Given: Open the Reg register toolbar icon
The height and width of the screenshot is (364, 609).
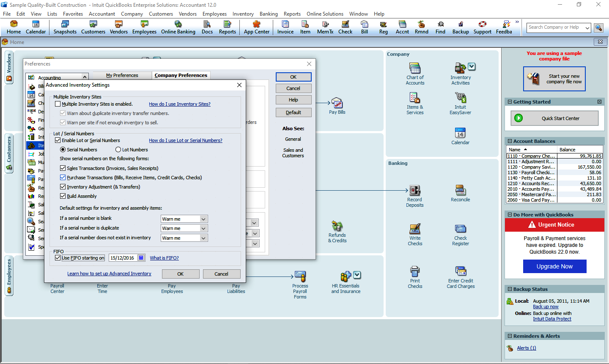Looking at the screenshot, I should pyautogui.click(x=384, y=27).
